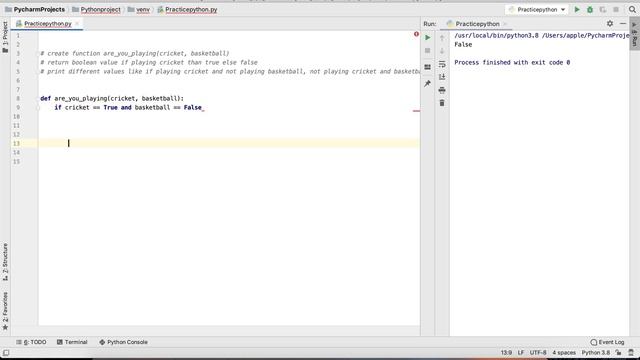Restore layout icon in Run panel

(427, 67)
